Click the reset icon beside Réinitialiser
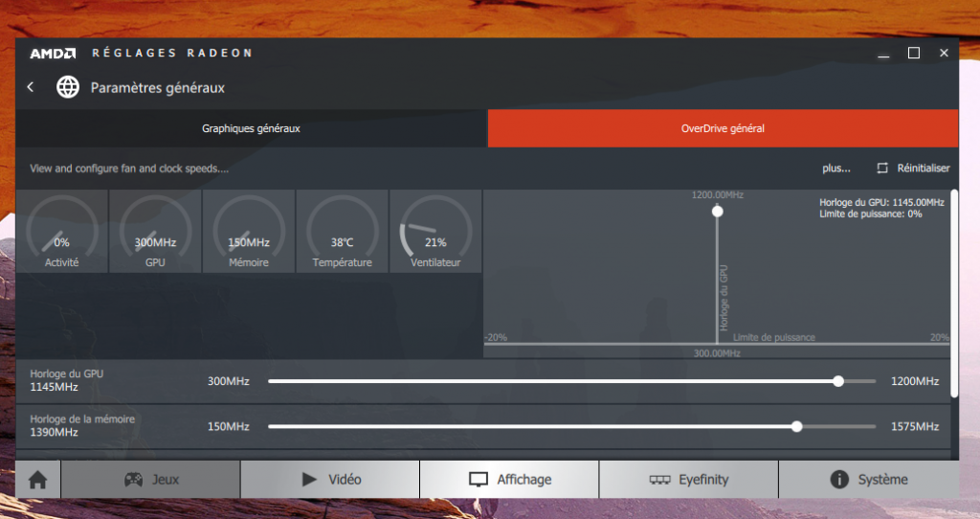Screen dimensions: 980x519 click(881, 169)
